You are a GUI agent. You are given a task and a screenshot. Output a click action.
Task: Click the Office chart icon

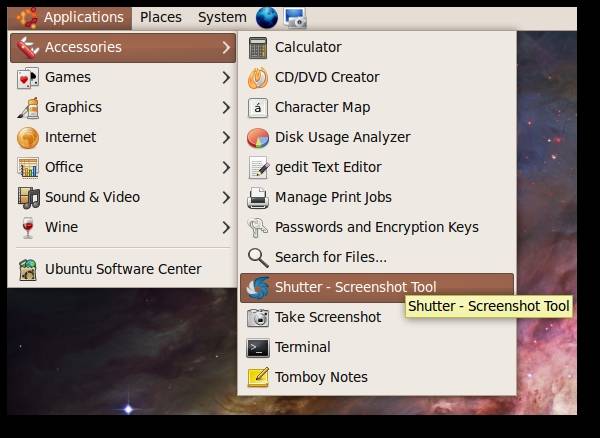coord(28,168)
